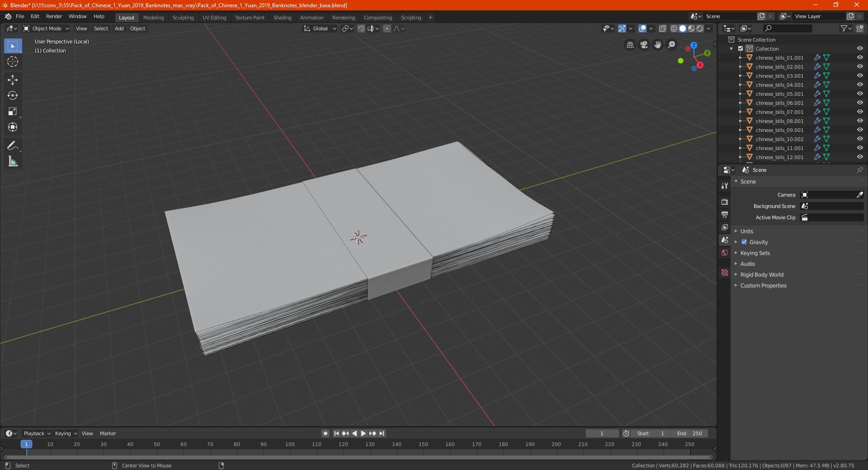Viewport: 868px width, 470px height.
Task: Open the viewport Add menu
Action: (x=119, y=28)
